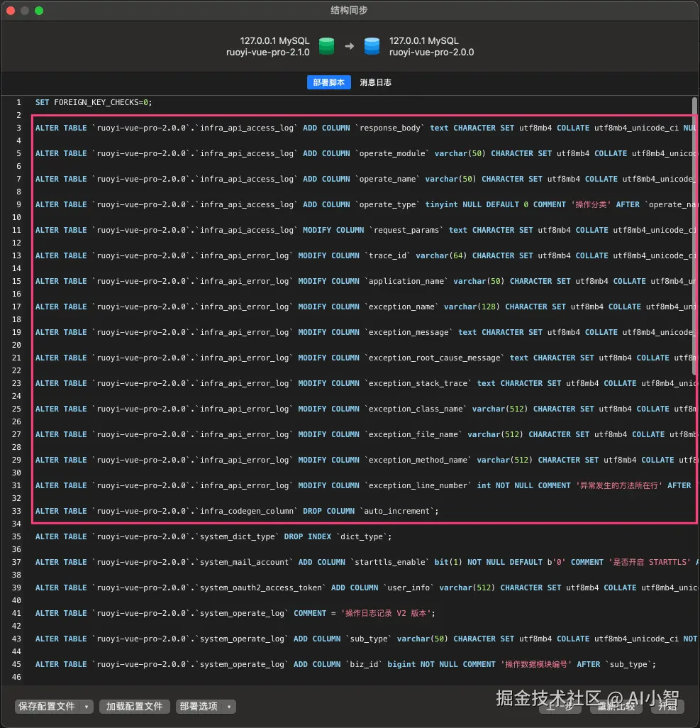Click the 重新比较 button
The width and height of the screenshot is (700, 728).
point(616,706)
